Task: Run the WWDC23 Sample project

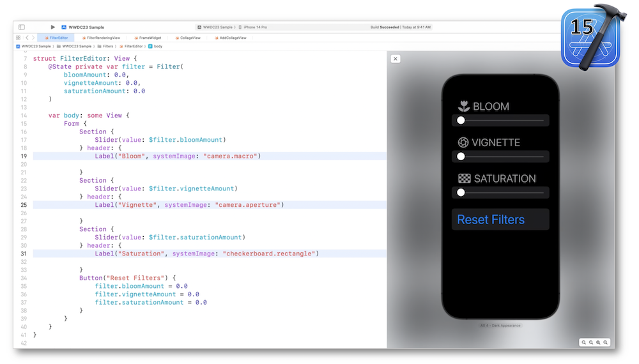Action: click(x=52, y=27)
